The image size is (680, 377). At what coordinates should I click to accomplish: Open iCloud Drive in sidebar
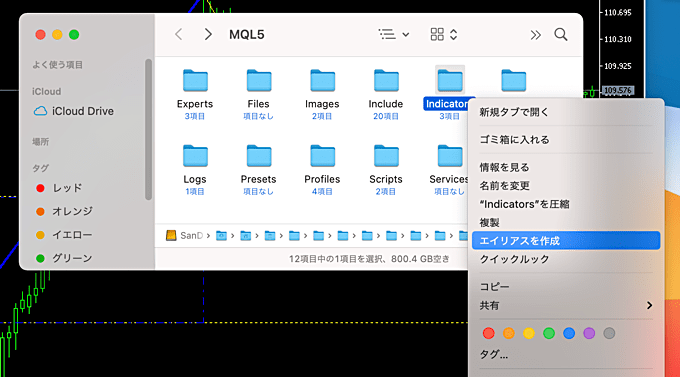(x=74, y=111)
